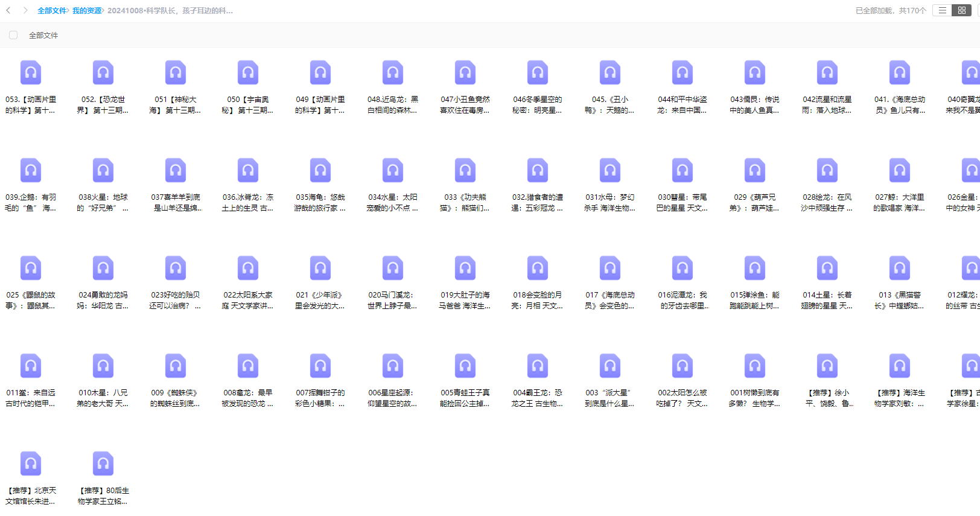Open 【推荐】北京天文馆馆长 audio file

point(31,464)
